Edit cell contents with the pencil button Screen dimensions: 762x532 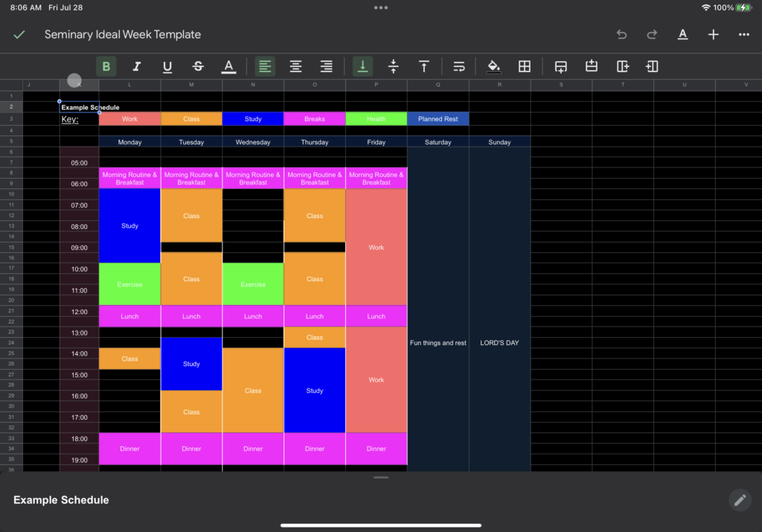coord(740,500)
